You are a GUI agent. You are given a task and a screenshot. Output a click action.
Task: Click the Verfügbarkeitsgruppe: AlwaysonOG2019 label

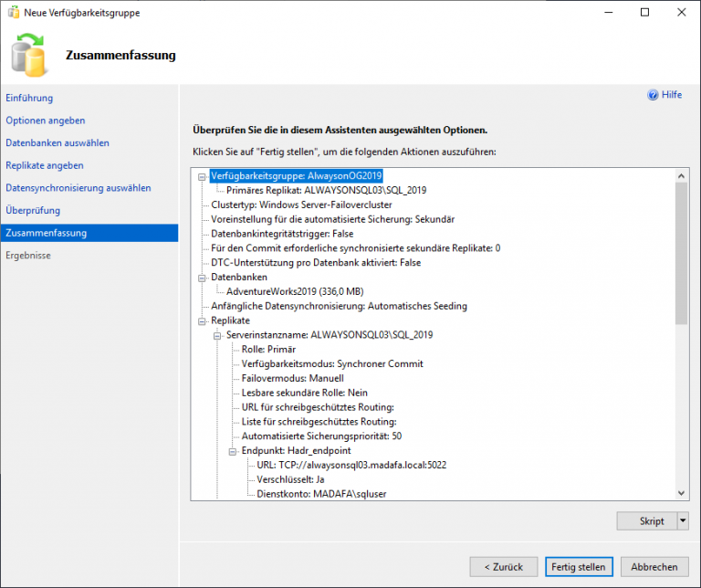coord(297,175)
